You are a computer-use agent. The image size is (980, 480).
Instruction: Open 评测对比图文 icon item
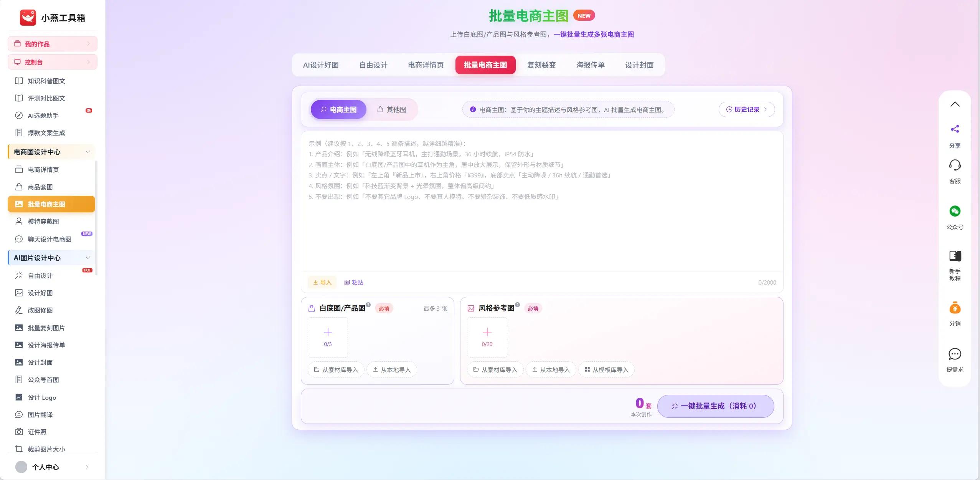[19, 98]
